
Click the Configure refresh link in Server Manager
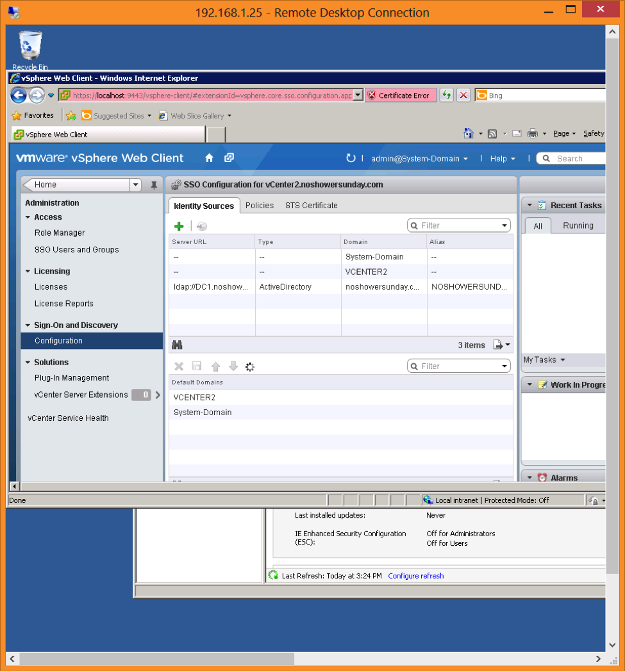tap(415, 575)
